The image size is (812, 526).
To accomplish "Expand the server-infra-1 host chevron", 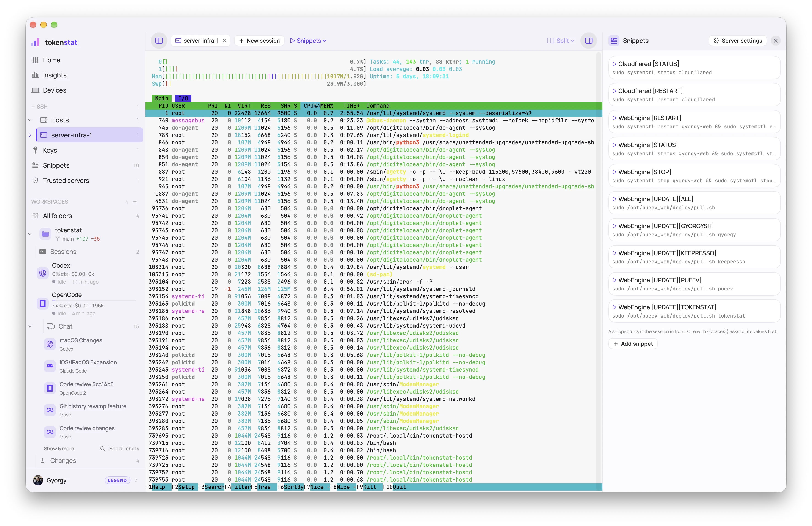I will click(30, 135).
